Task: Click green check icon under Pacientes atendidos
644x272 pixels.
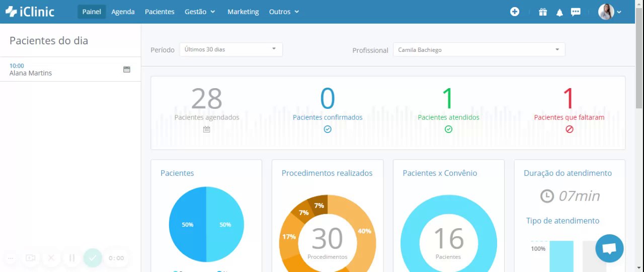Action: [x=448, y=129]
